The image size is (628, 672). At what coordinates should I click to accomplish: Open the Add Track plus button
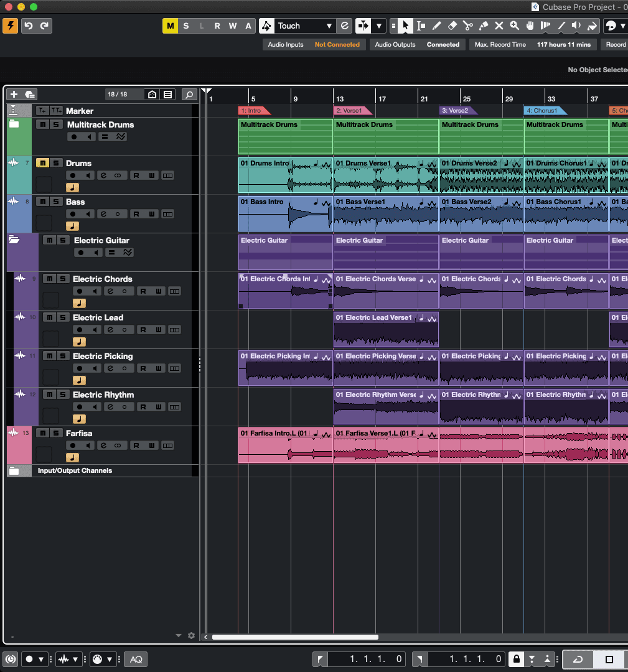pyautogui.click(x=14, y=95)
